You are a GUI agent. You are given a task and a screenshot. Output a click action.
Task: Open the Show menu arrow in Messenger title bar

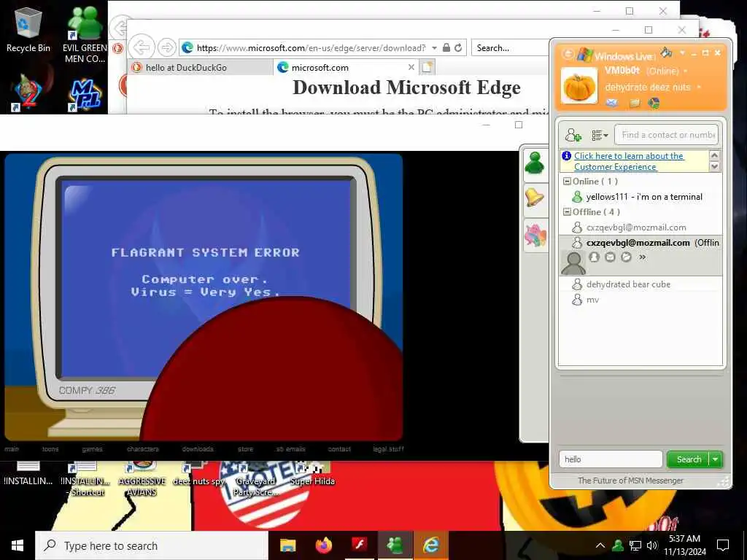[x=682, y=52]
